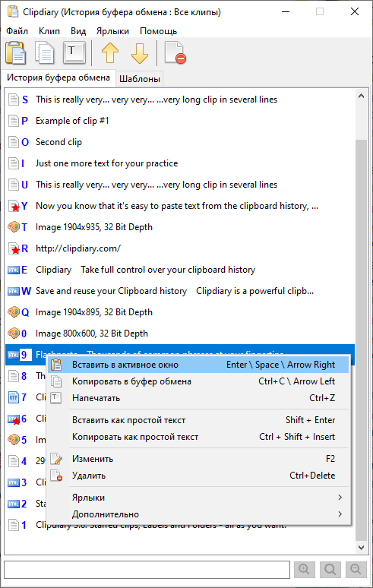Click the palette icon of clip 5

(13, 440)
